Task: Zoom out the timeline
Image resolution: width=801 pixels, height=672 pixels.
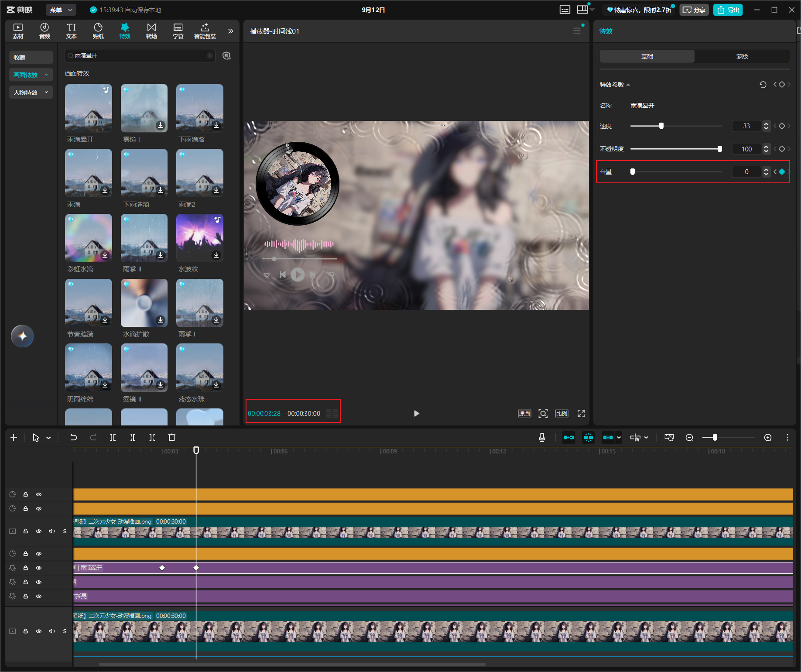Action: coord(689,437)
